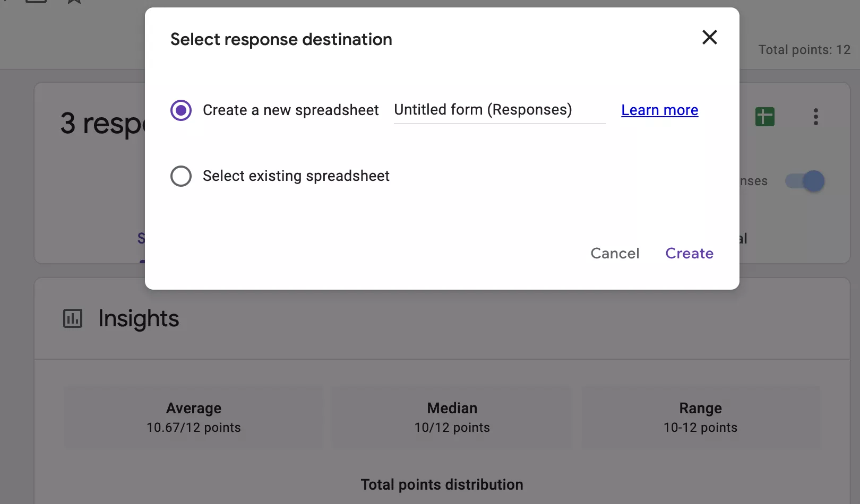Click the Total points: 12 label
Image resolution: width=860 pixels, height=504 pixels.
tap(804, 49)
